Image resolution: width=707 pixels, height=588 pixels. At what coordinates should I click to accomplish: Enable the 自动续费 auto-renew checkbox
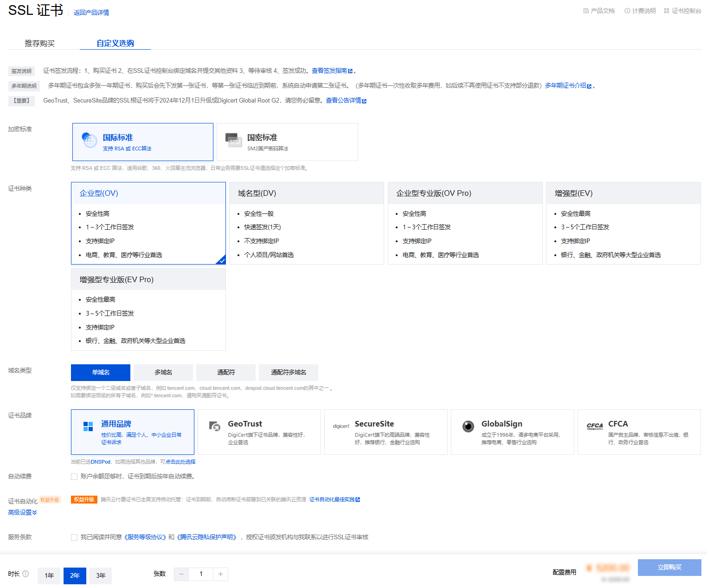point(74,477)
